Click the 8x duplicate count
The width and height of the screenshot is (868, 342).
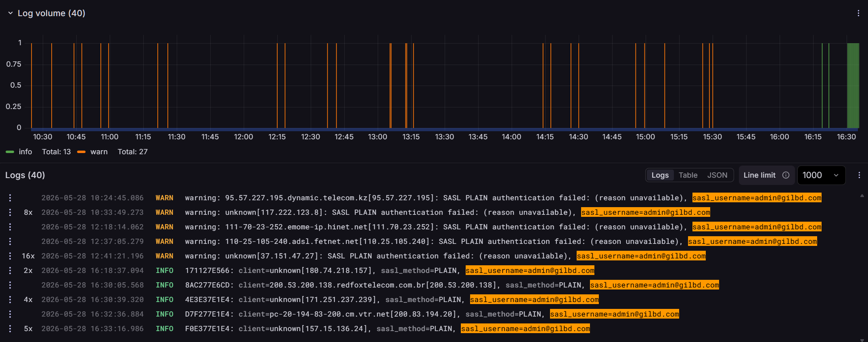pos(28,212)
